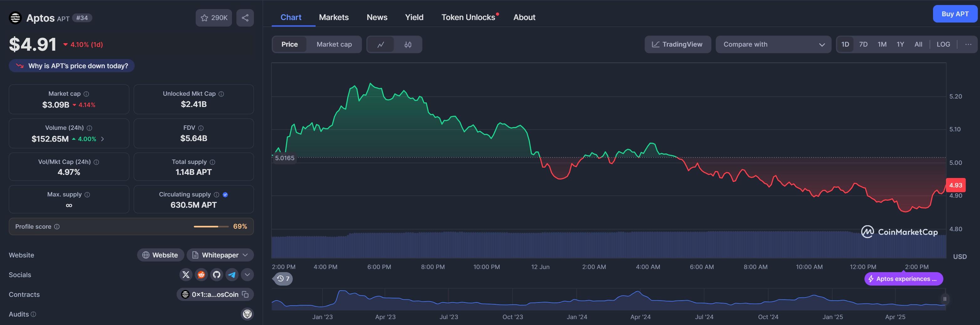Click Why is APT's price down today
This screenshot has width=980, height=325.
tap(71, 66)
